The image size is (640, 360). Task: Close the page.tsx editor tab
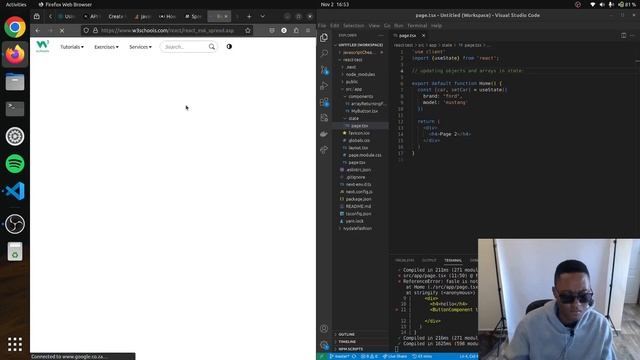click(423, 36)
